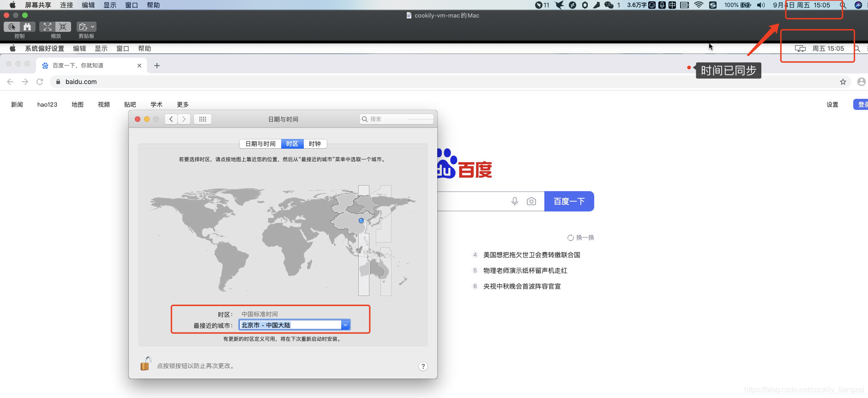Open Baidu News (新闻) link
The height and width of the screenshot is (398, 868).
(x=17, y=104)
